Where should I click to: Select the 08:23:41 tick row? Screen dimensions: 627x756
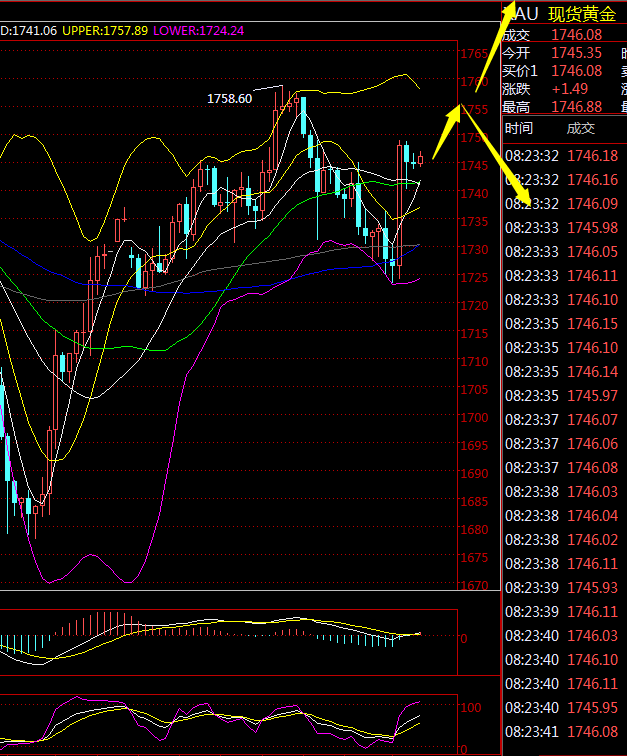[x=562, y=731]
